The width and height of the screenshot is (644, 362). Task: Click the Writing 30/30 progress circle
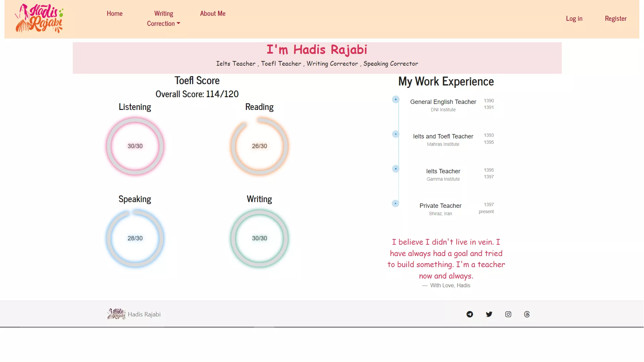(259, 238)
